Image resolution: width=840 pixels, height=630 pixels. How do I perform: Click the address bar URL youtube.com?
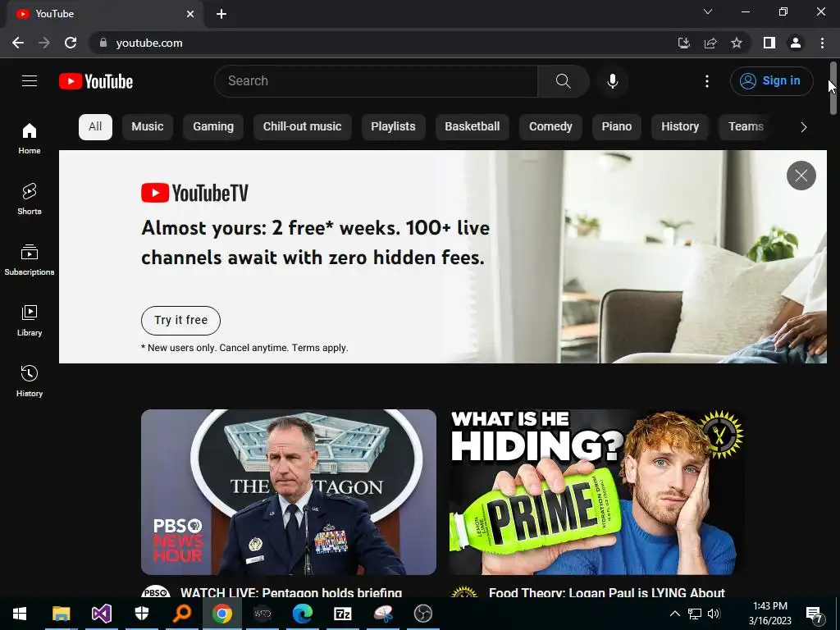click(x=149, y=43)
